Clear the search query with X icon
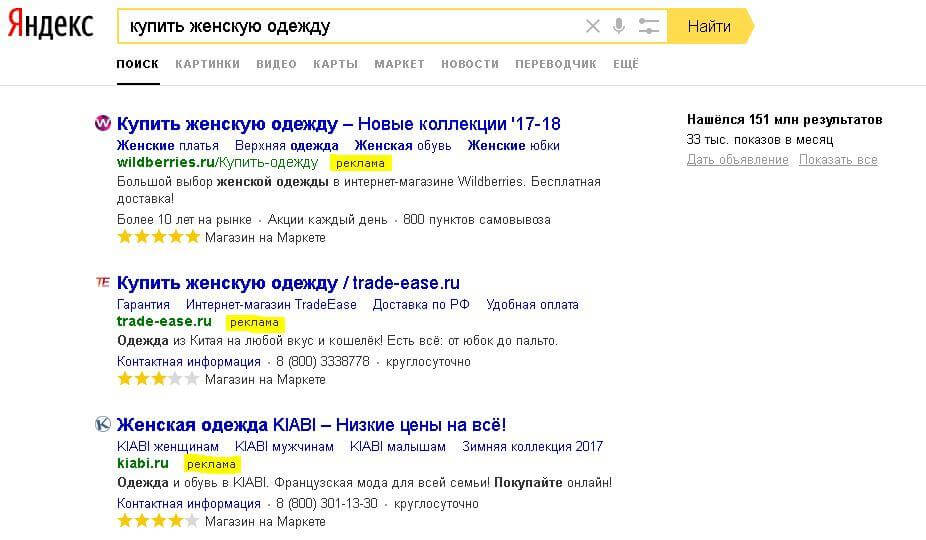This screenshot has width=926, height=540. pos(592,26)
